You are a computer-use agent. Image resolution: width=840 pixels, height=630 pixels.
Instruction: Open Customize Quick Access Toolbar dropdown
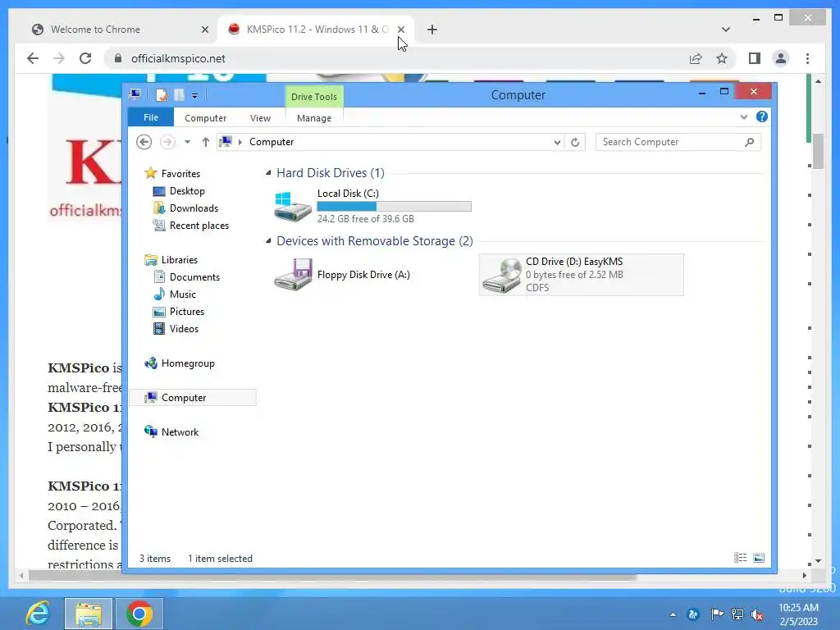tap(194, 96)
